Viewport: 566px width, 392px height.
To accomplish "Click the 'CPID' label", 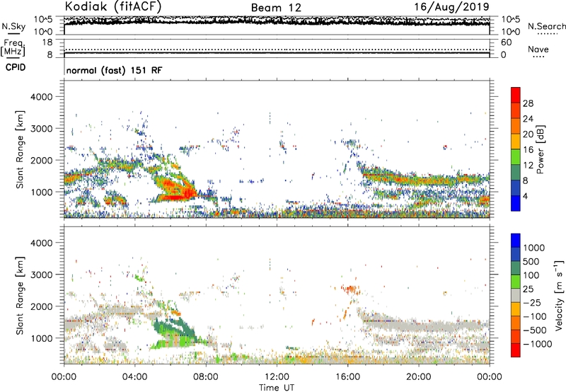I will point(16,67).
